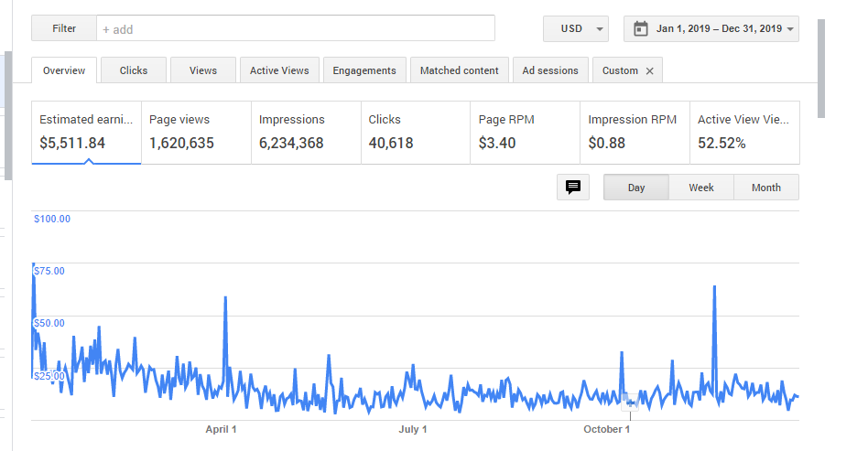The image size is (868, 451).
Task: Select the Matched content tab
Action: click(459, 70)
